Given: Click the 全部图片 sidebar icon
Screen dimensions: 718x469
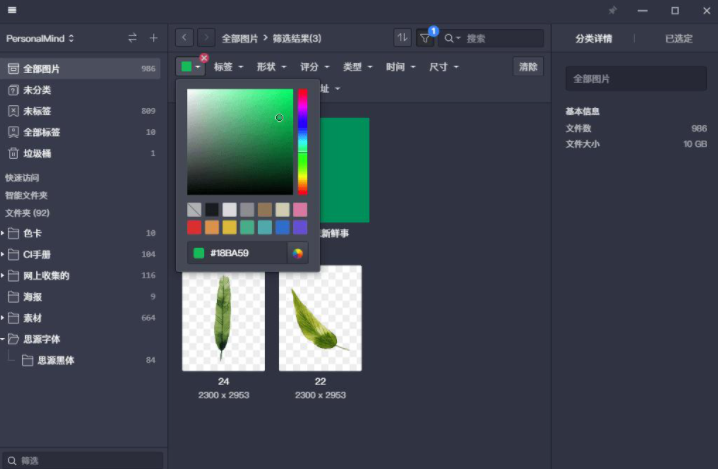Looking at the screenshot, I should coord(13,69).
